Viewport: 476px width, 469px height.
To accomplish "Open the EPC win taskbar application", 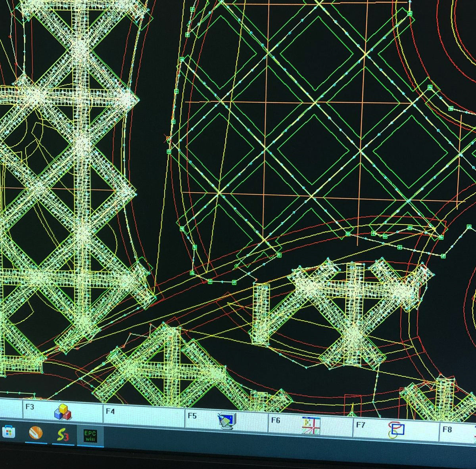I will point(90,435).
